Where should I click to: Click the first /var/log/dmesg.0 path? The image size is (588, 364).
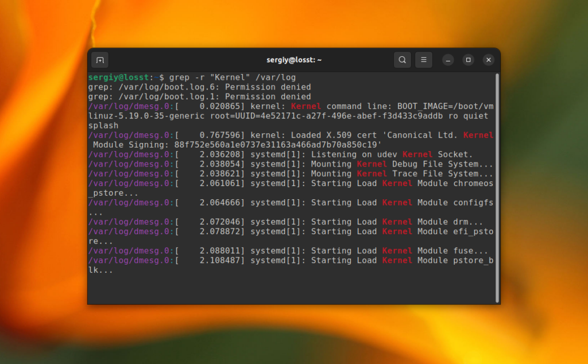125,106
